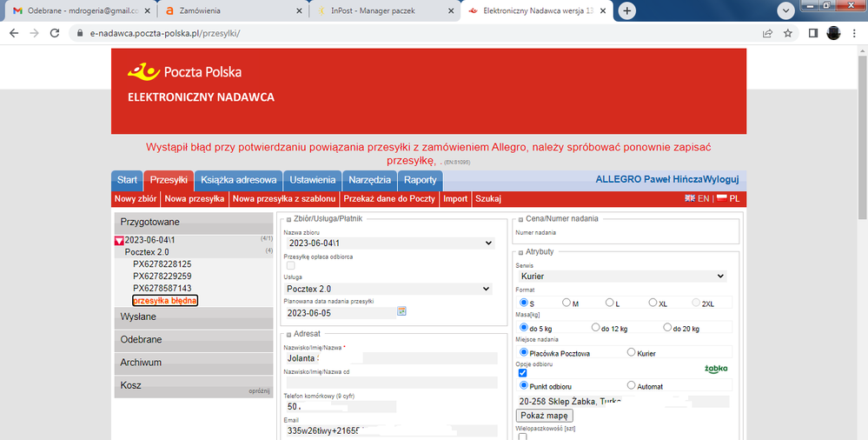Open the Raporty tab
The image size is (868, 440).
421,180
